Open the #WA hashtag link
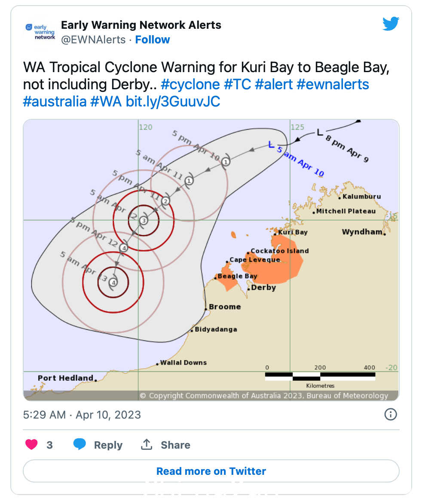Viewport: 422px width, 504px height. 106,102
